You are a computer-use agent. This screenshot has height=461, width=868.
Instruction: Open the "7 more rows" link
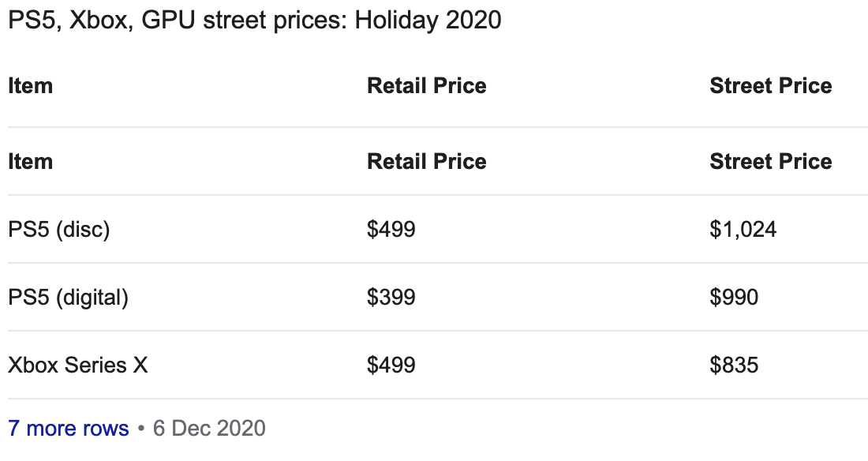68,429
